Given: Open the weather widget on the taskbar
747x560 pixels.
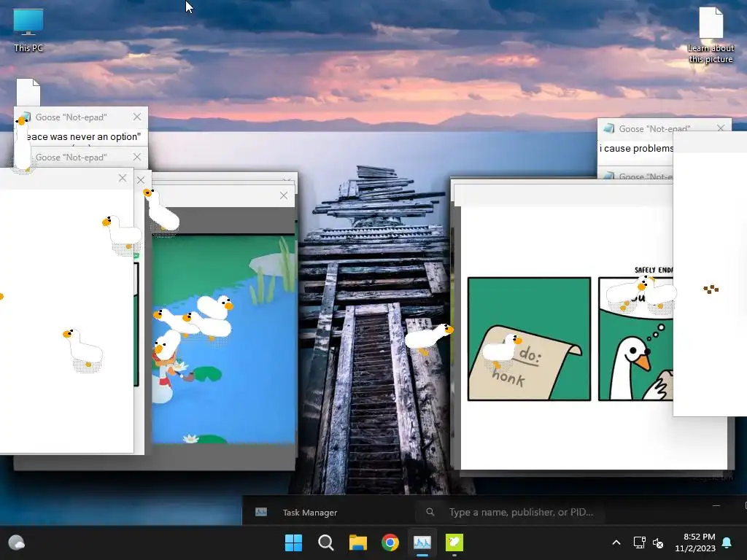Looking at the screenshot, I should [17, 542].
